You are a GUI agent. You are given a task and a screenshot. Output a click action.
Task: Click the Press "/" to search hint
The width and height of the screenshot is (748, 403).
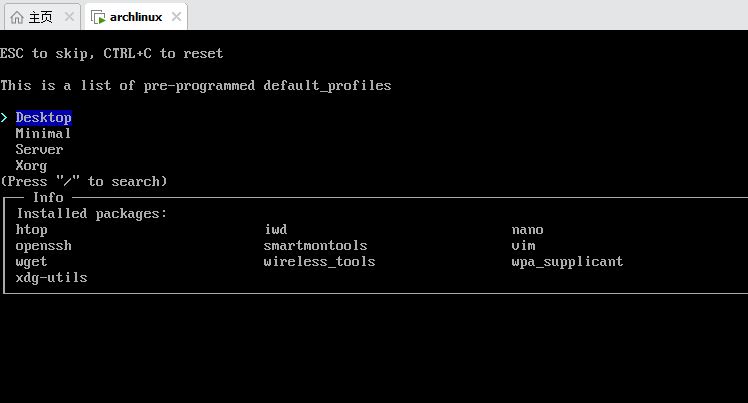[84, 182]
